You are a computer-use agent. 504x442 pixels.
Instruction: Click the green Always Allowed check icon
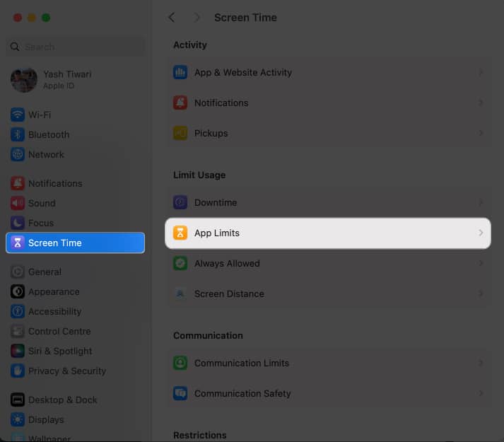(x=180, y=263)
